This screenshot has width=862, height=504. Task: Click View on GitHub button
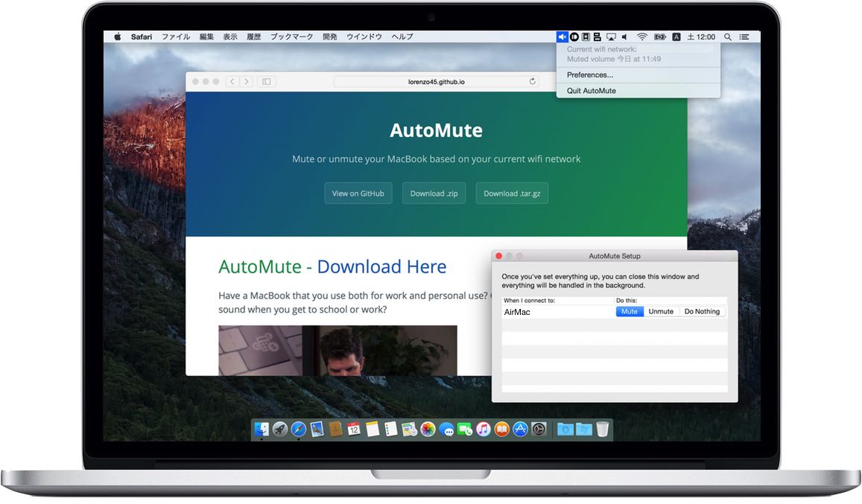(358, 194)
